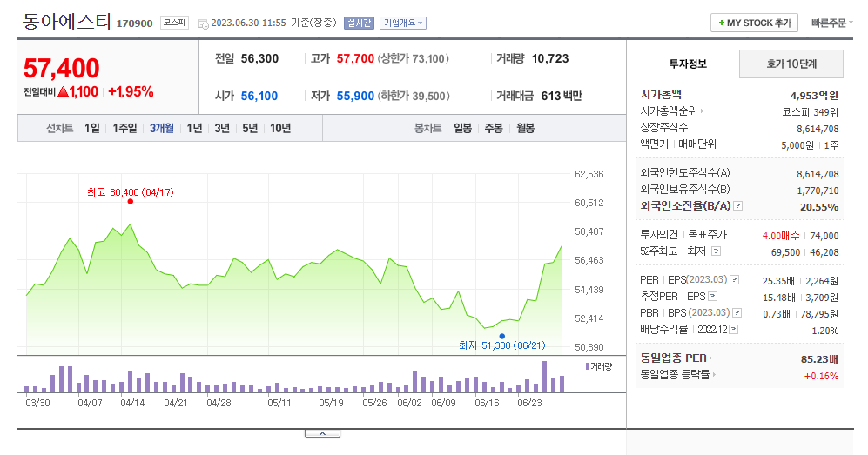Show the 일봉 candlestick chart
Screen dimensions: 868x455
coord(463,128)
